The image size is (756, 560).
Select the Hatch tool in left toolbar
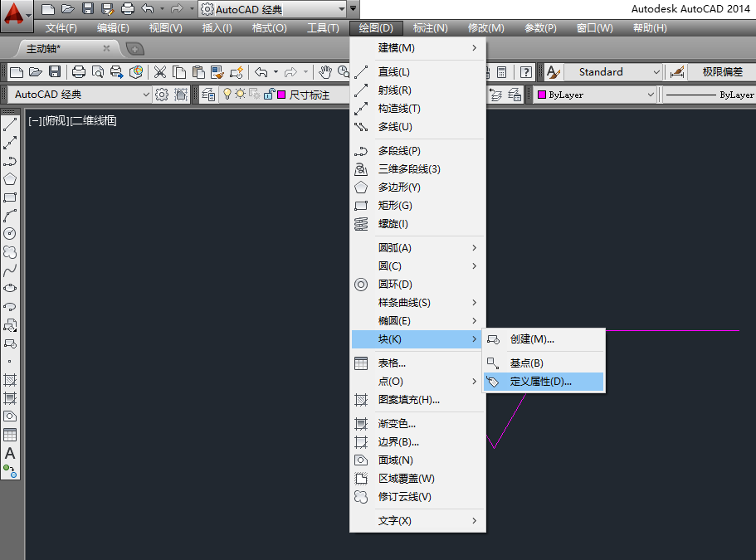click(x=10, y=380)
